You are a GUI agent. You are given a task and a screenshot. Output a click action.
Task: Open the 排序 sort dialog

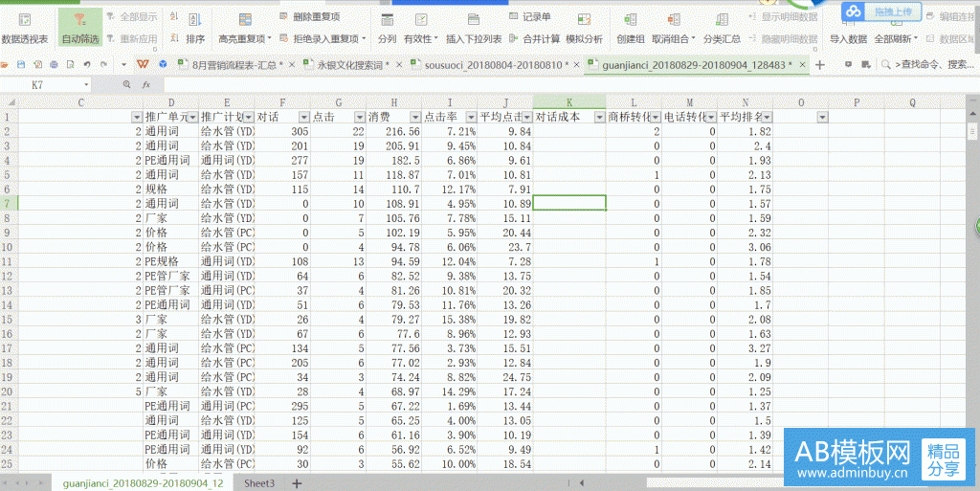(195, 28)
